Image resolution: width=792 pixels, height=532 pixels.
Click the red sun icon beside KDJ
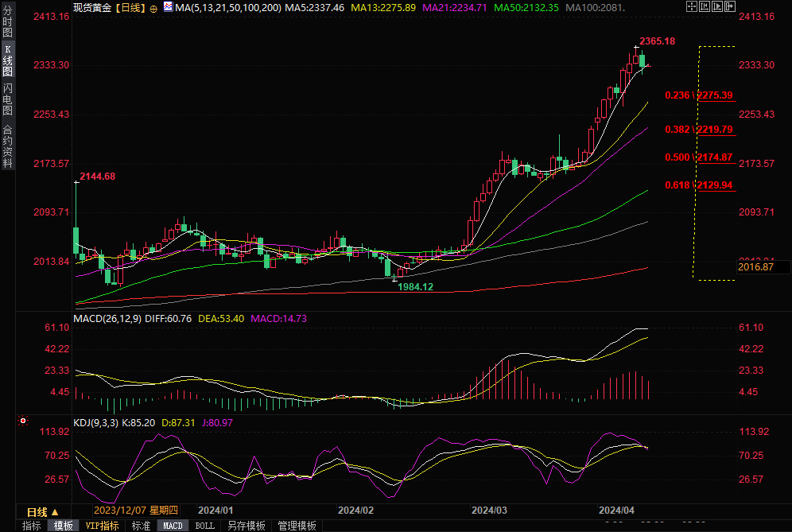pos(24,421)
